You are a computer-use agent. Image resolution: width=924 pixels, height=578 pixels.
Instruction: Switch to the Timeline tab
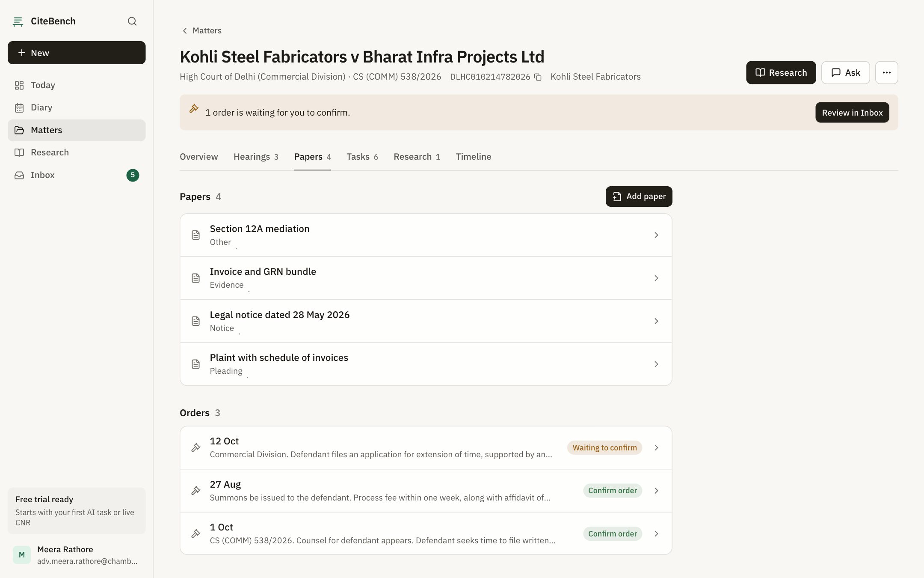pos(473,157)
